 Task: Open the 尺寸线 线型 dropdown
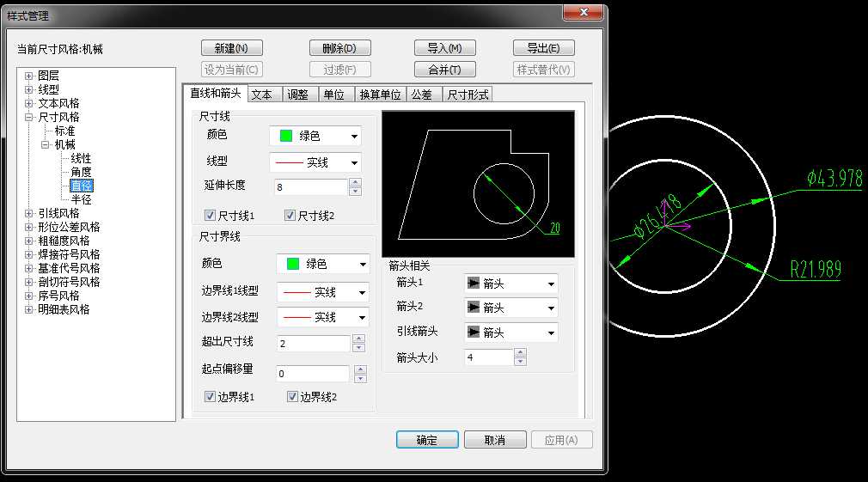click(x=354, y=162)
